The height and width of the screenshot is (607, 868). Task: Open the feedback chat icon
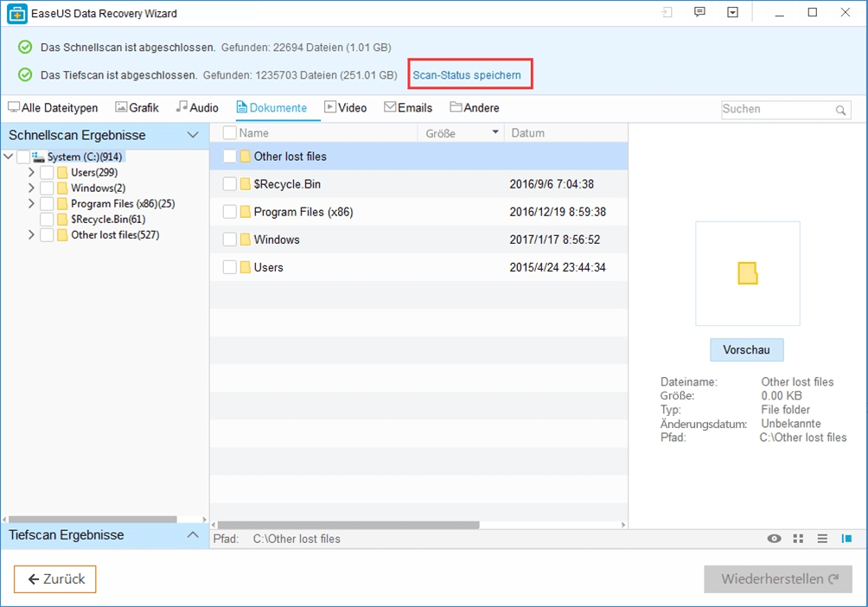click(x=699, y=12)
